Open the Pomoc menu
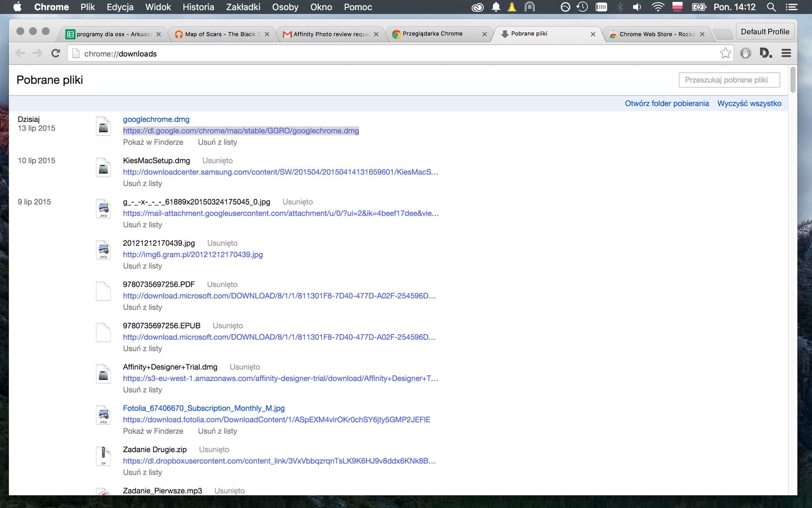This screenshot has width=812, height=508. pyautogui.click(x=358, y=7)
